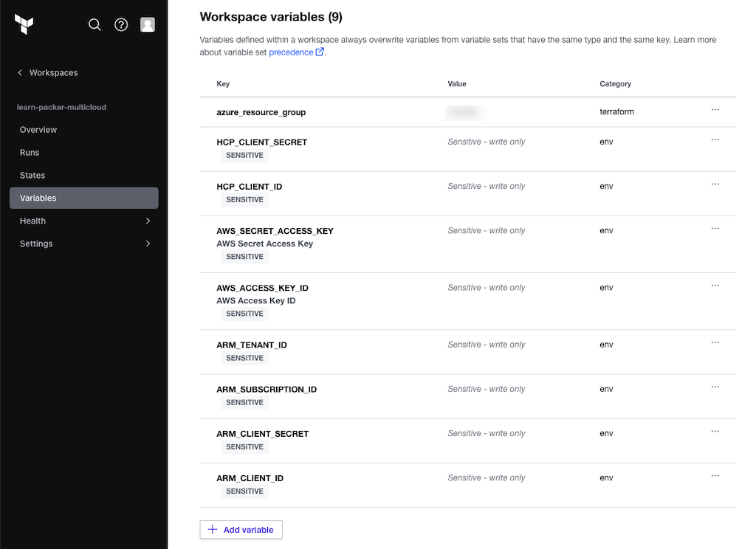Click the help question mark icon

click(x=121, y=24)
